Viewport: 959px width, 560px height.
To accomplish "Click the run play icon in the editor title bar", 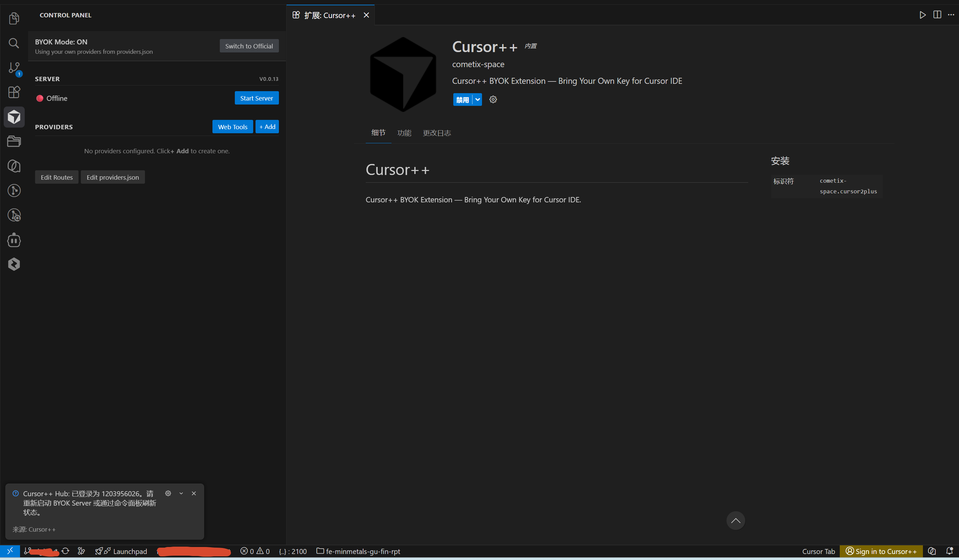I will coord(923,15).
